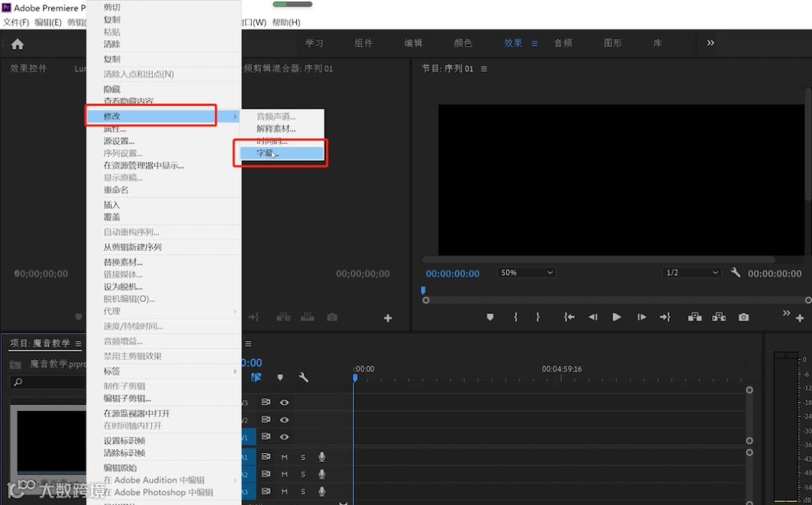The width and height of the screenshot is (812, 505).
Task: Go to In point in Program monitor
Action: coord(568,317)
